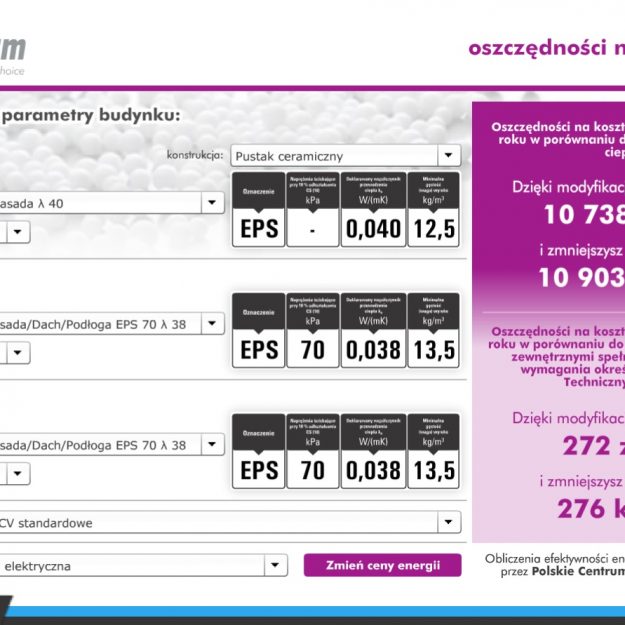This screenshot has height=625, width=625.
Task: Click the oszczędności header title
Action: (546, 47)
